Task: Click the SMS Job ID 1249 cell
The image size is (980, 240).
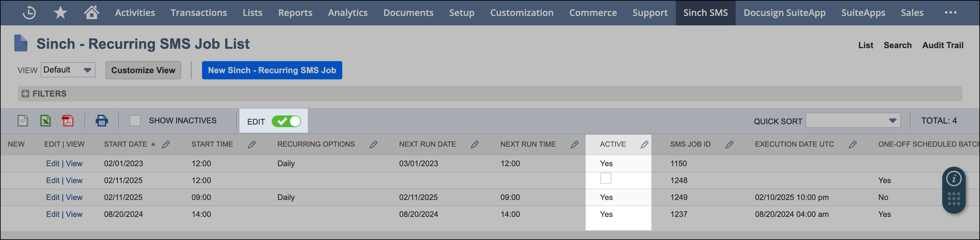Action: point(679,197)
